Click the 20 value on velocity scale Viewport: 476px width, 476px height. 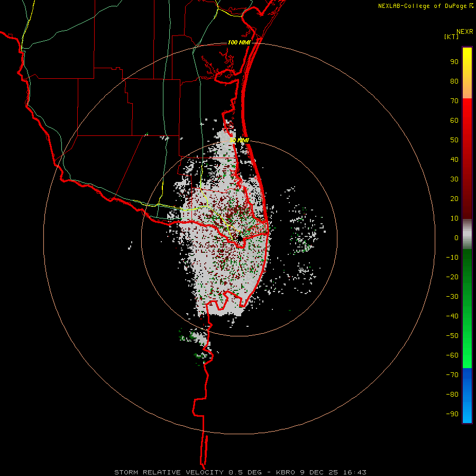coord(454,198)
